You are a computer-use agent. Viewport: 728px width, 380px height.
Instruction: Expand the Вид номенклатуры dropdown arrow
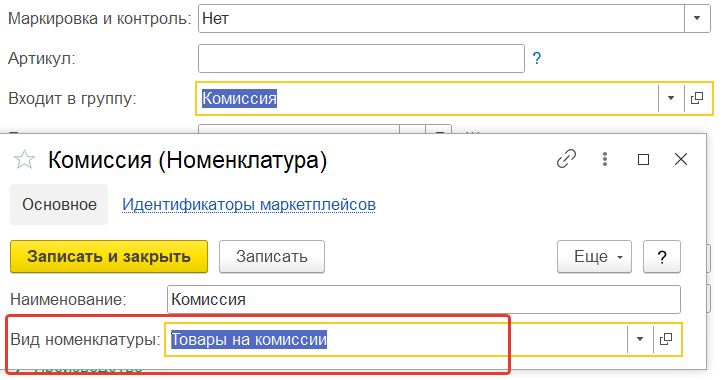tap(640, 339)
